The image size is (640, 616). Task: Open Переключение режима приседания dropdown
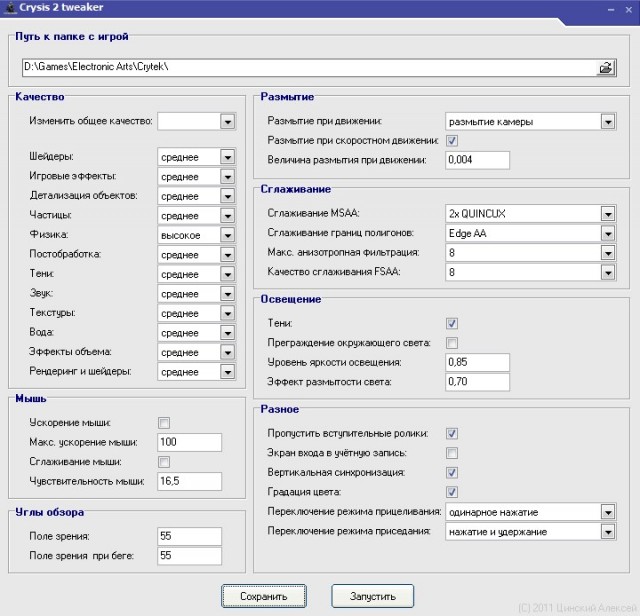[x=607, y=531]
